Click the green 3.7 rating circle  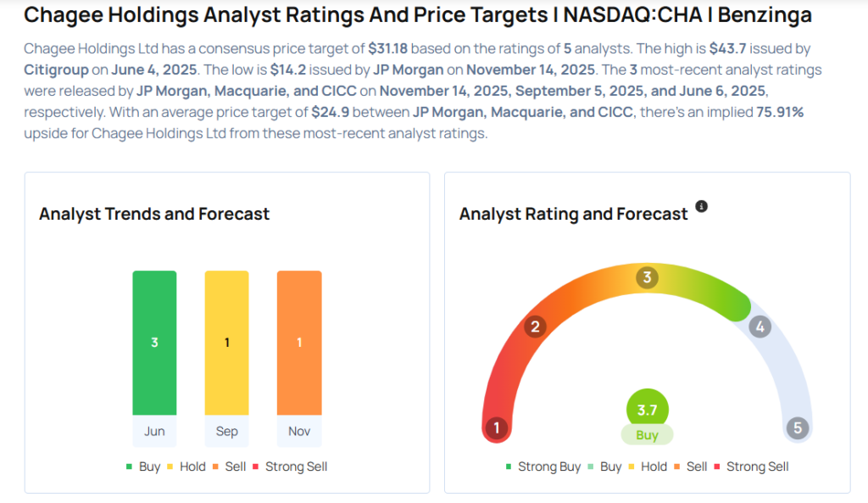(648, 410)
